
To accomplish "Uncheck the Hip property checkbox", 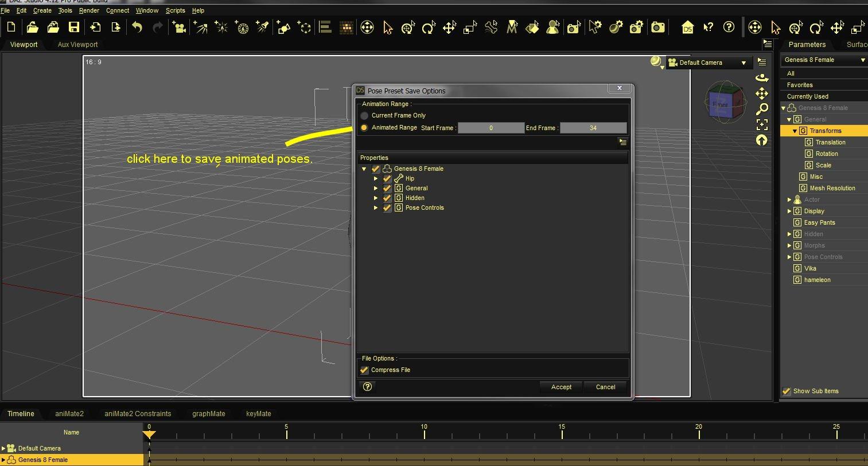I will (x=387, y=179).
